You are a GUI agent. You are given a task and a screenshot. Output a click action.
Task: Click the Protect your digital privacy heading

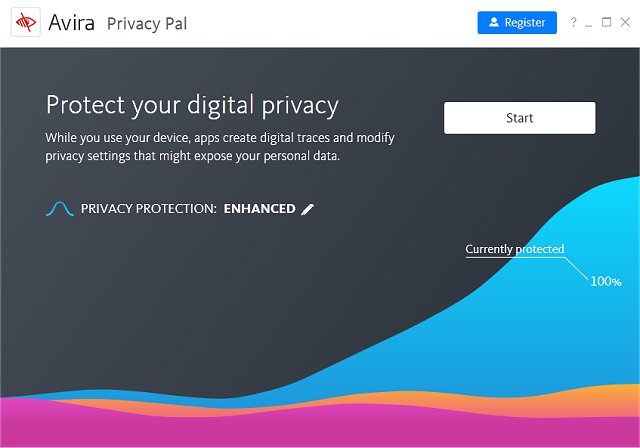tap(192, 105)
